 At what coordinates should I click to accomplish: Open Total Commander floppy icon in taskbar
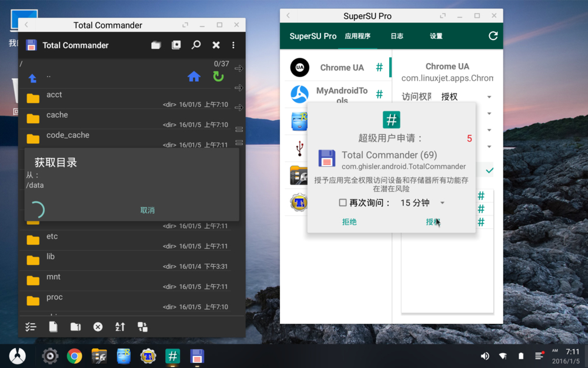pyautogui.click(x=197, y=356)
